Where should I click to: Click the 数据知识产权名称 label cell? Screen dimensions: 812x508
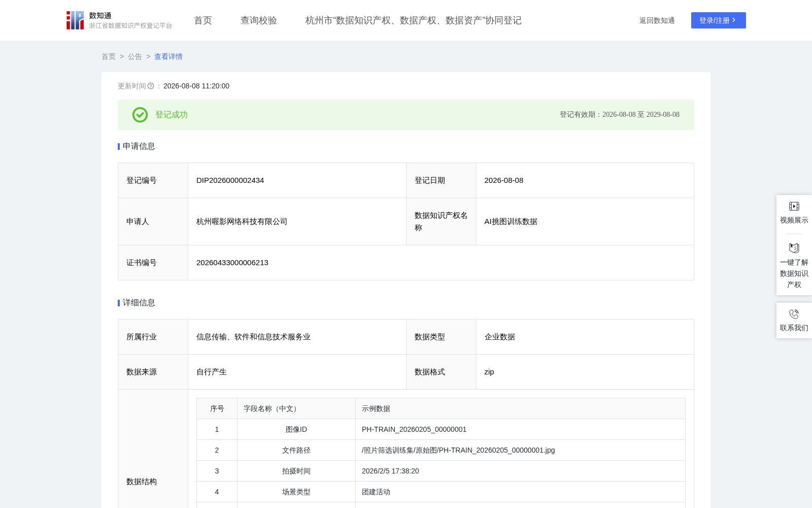point(441,221)
